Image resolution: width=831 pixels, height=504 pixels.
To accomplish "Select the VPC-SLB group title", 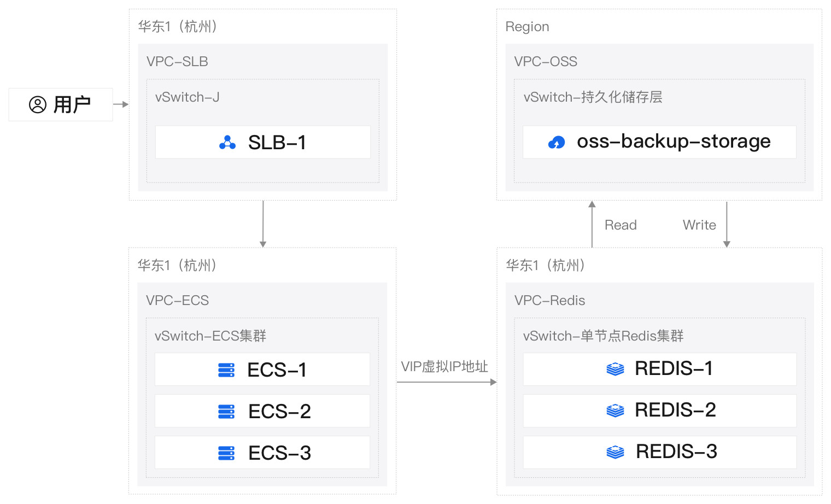I will click(177, 62).
